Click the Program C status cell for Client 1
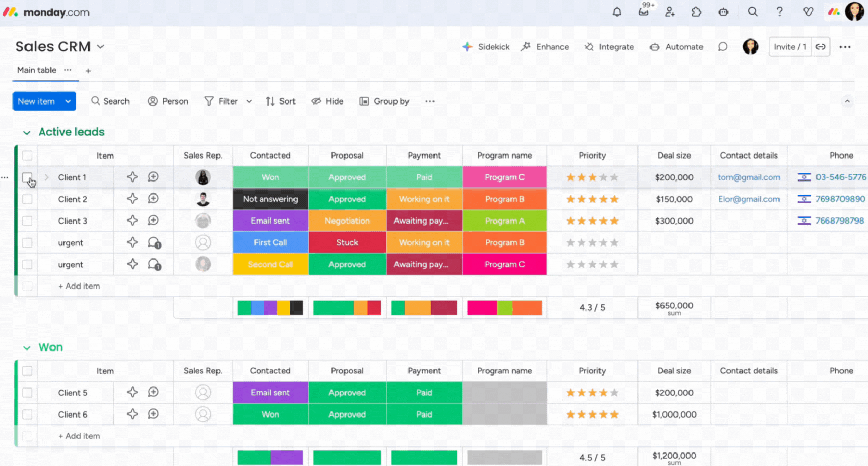The width and height of the screenshot is (868, 466). point(504,177)
